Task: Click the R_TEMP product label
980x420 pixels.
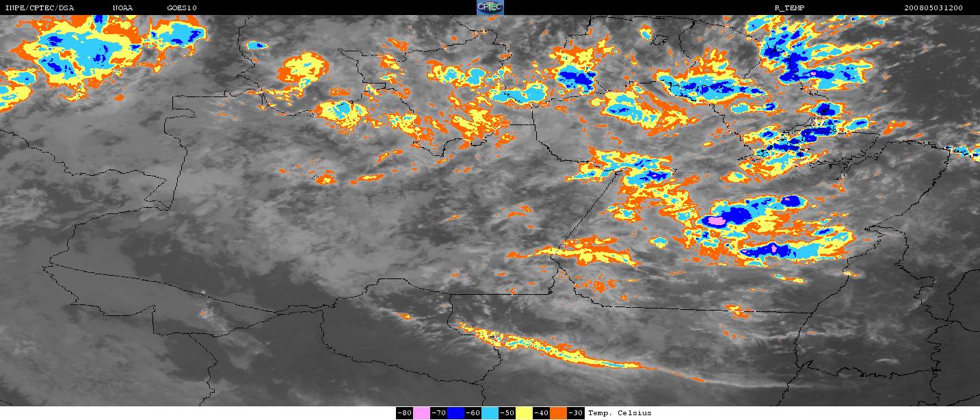Action: tap(790, 8)
